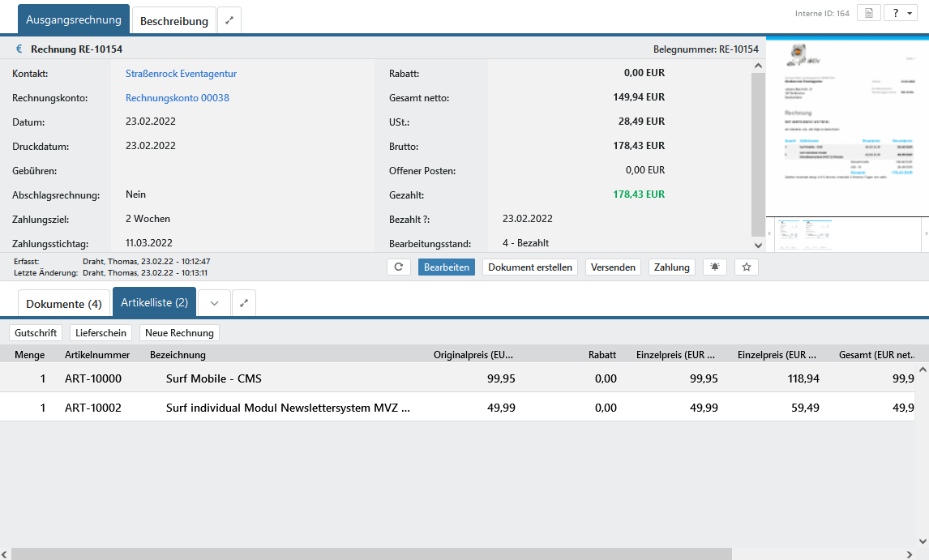929x560 pixels.
Task: Click the document icon near Interne ID
Action: 869,14
